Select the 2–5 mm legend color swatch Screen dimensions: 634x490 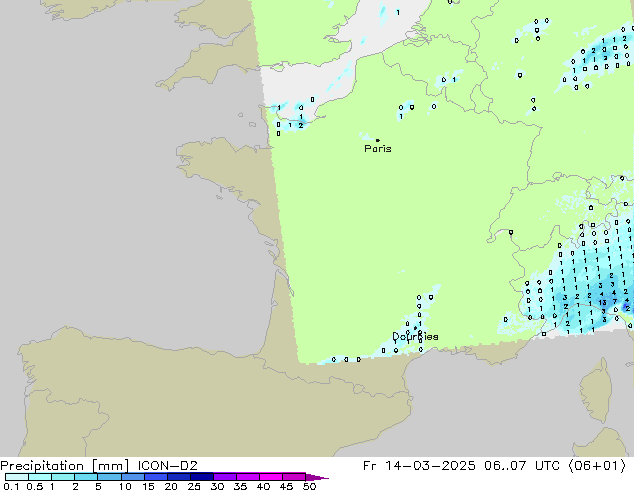86,477
